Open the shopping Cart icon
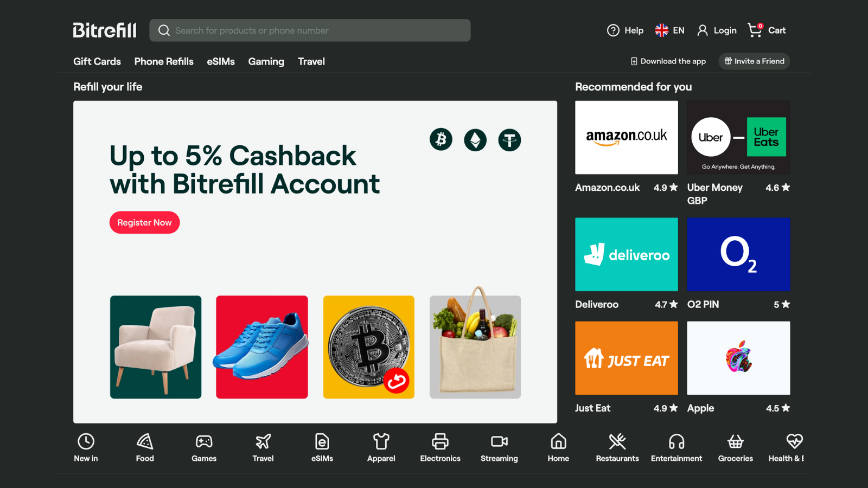Viewport: 868px width, 488px height. click(755, 30)
